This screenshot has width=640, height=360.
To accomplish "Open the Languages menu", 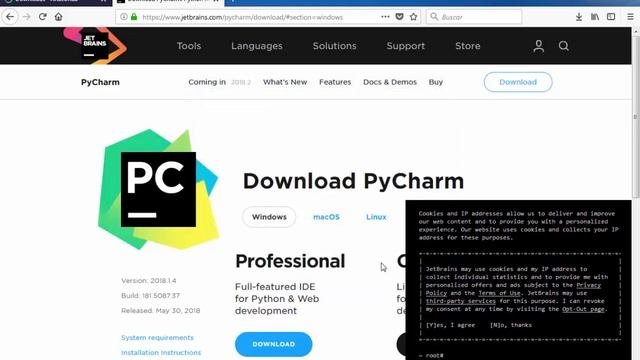I will click(257, 46).
